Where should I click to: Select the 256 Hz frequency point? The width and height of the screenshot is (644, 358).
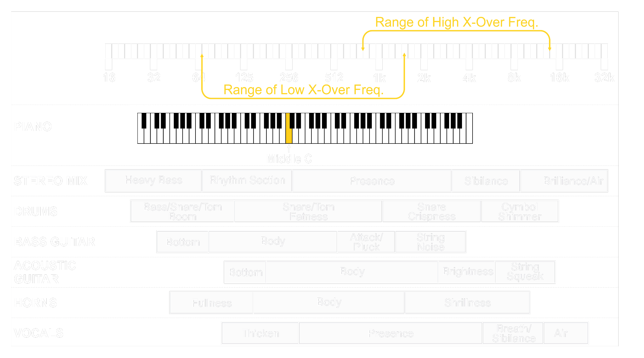288,62
